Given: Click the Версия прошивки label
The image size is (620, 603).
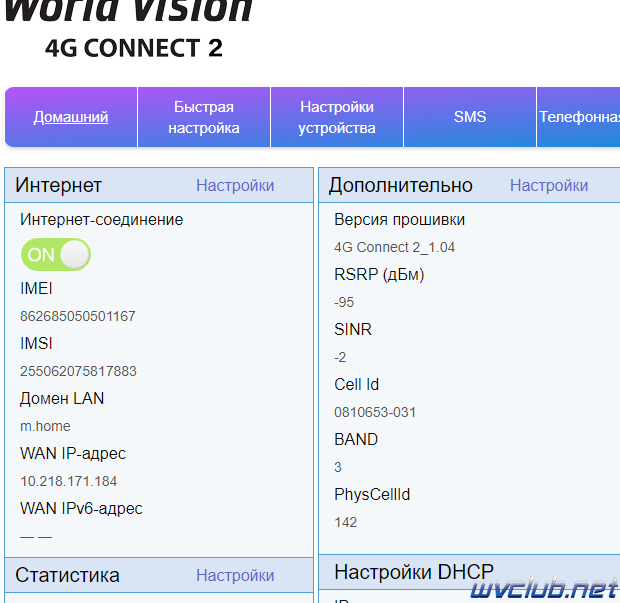Looking at the screenshot, I should pyautogui.click(x=399, y=220).
